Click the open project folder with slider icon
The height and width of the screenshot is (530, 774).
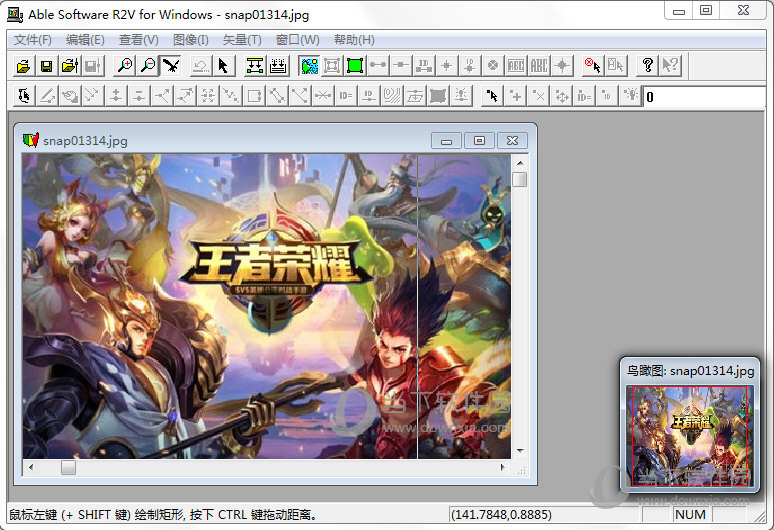(x=70, y=66)
